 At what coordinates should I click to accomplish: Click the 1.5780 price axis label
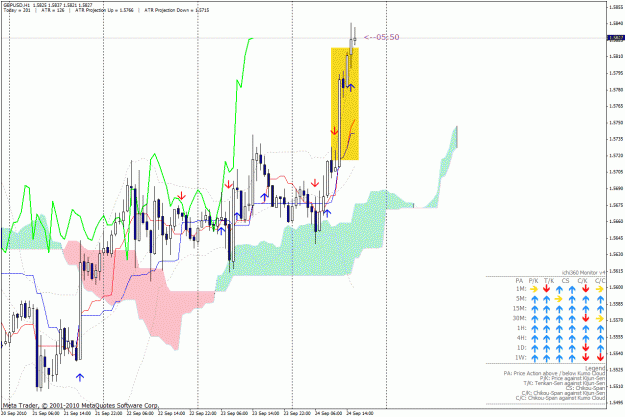click(616, 90)
